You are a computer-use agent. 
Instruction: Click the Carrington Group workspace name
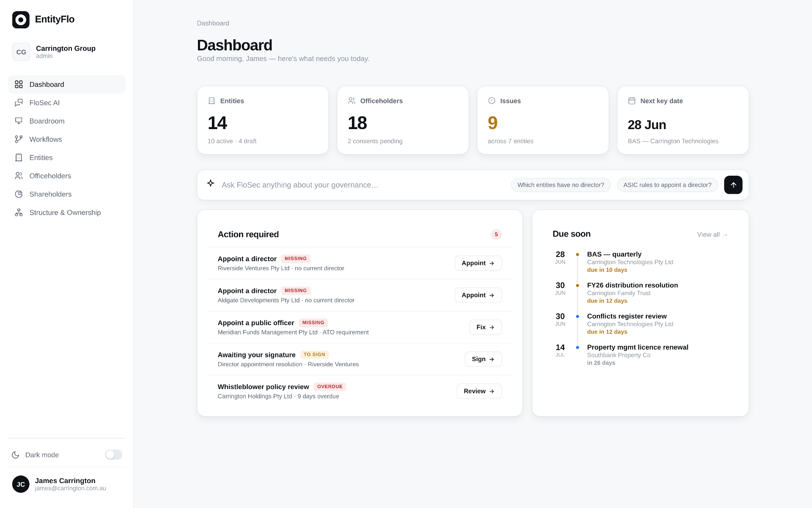[x=66, y=48]
